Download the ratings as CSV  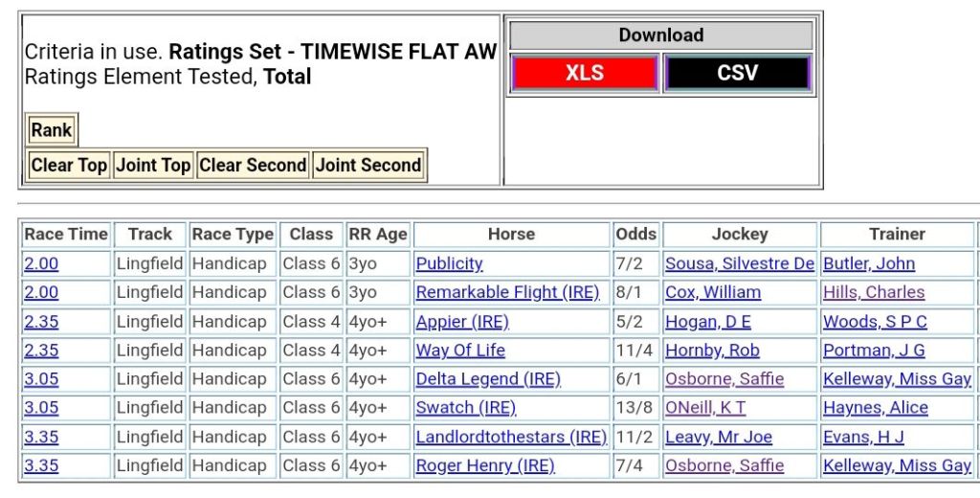[737, 74]
